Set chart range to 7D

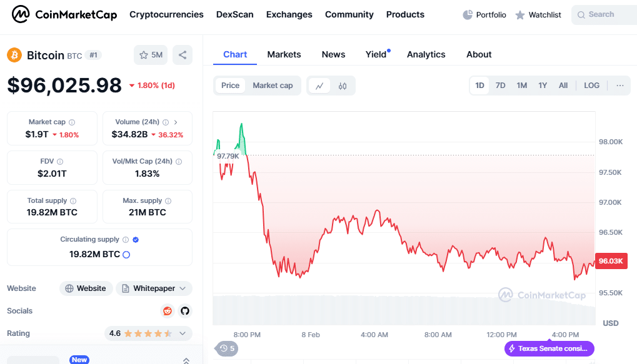(501, 86)
